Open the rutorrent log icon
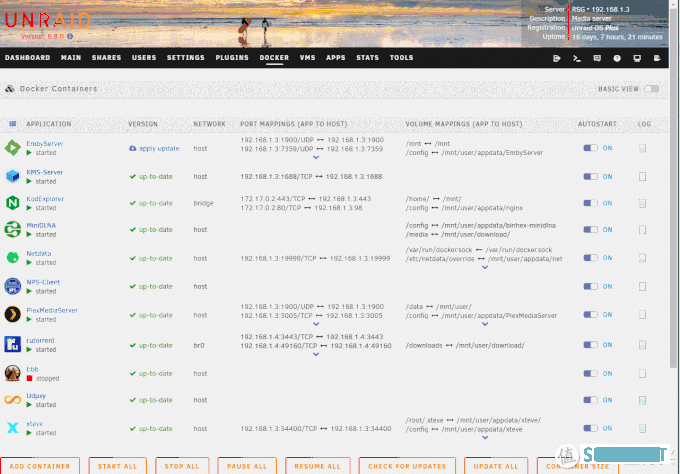Screen dimensions: 680x474 pyautogui.click(x=642, y=345)
